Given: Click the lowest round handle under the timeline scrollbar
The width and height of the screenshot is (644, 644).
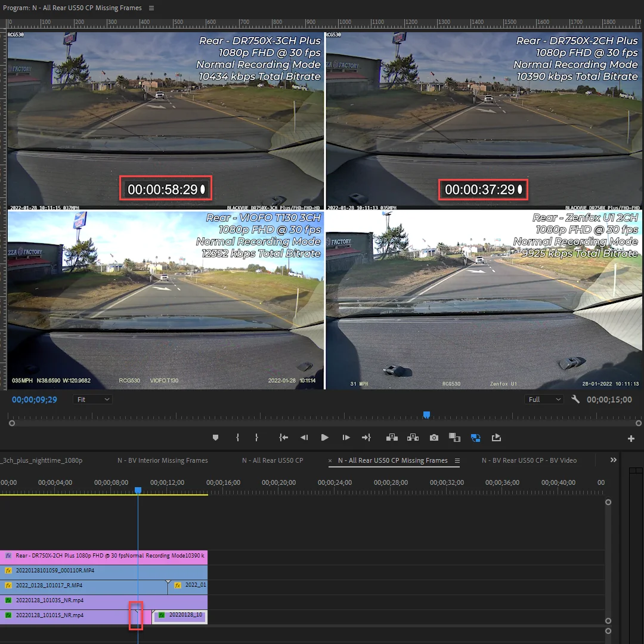Looking at the screenshot, I should 608,631.
